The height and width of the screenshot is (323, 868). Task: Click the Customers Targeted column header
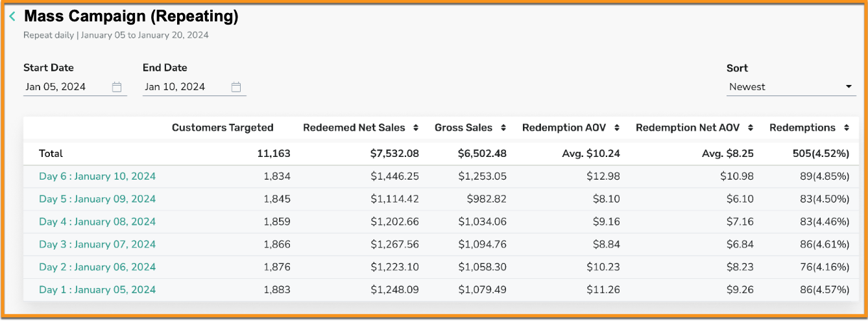click(223, 128)
